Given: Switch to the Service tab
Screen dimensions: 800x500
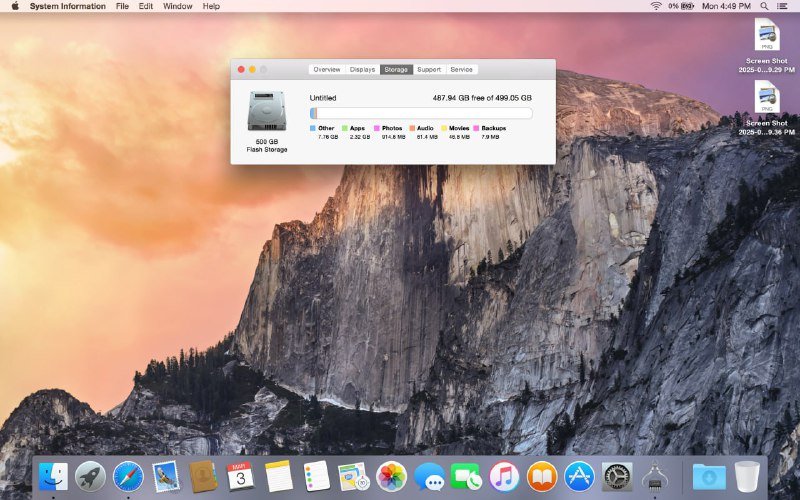Looking at the screenshot, I should pyautogui.click(x=462, y=69).
